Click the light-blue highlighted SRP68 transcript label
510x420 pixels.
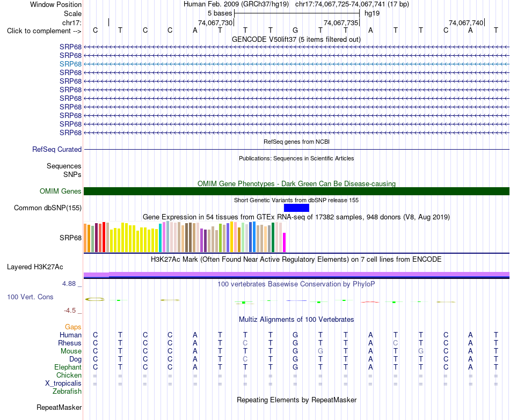(x=70, y=64)
